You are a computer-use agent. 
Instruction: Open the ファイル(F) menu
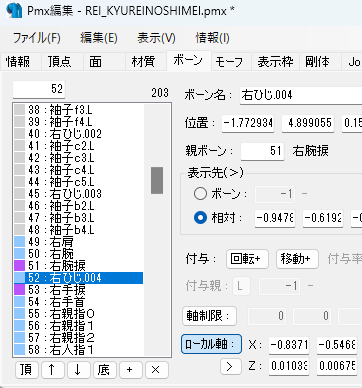(37, 38)
